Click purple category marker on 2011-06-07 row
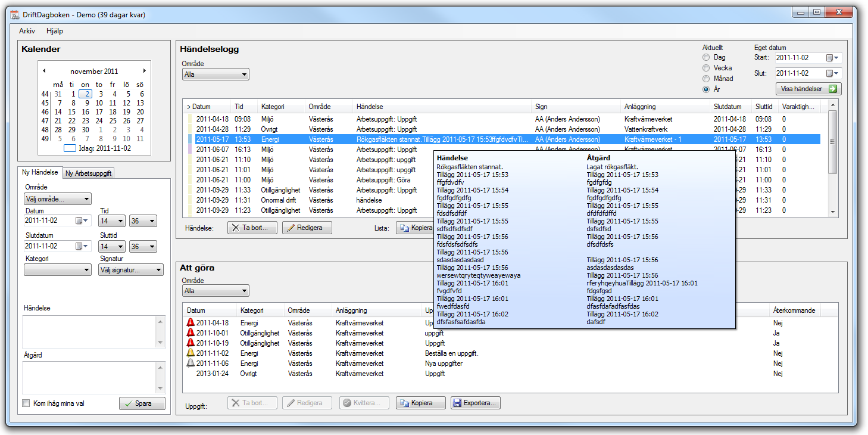This screenshot has width=868, height=435. 191,150
